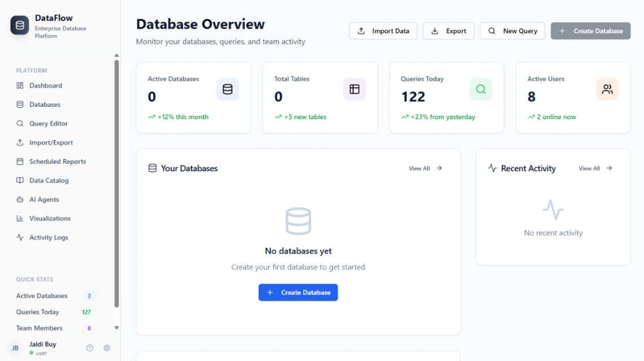
Task: Click View All in Your Databases
Action: pos(425,168)
